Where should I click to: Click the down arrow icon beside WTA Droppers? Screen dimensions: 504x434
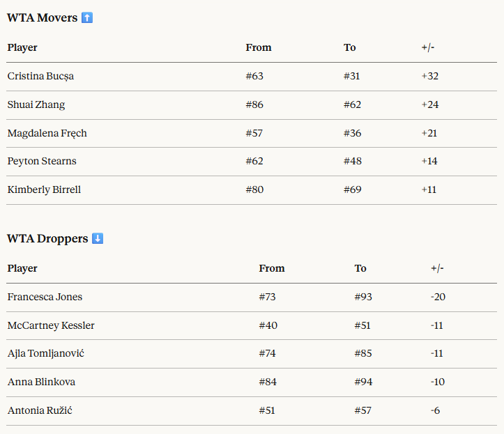pyautogui.click(x=98, y=238)
